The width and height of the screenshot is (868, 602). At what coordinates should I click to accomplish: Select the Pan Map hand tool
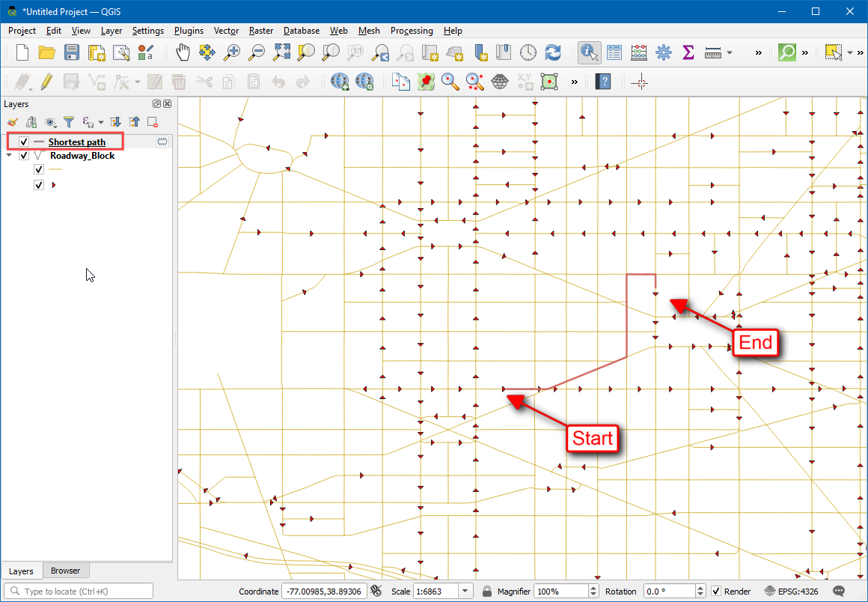pyautogui.click(x=183, y=52)
